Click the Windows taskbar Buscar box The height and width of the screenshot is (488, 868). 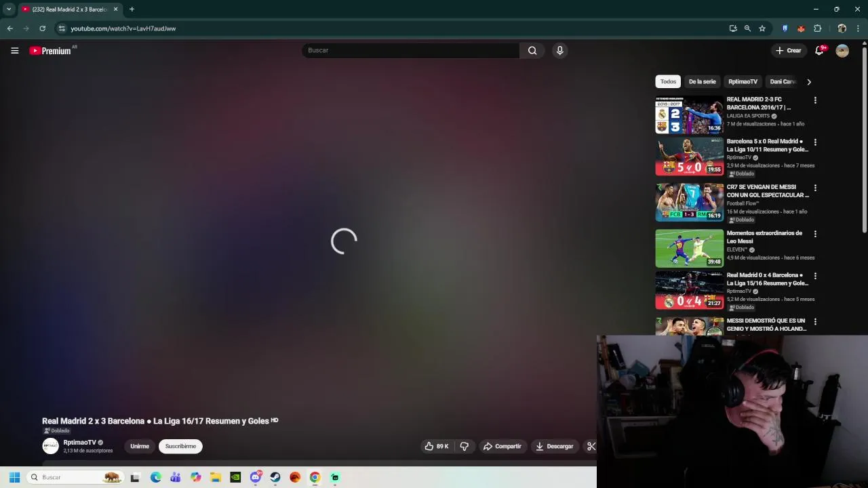[x=75, y=477]
